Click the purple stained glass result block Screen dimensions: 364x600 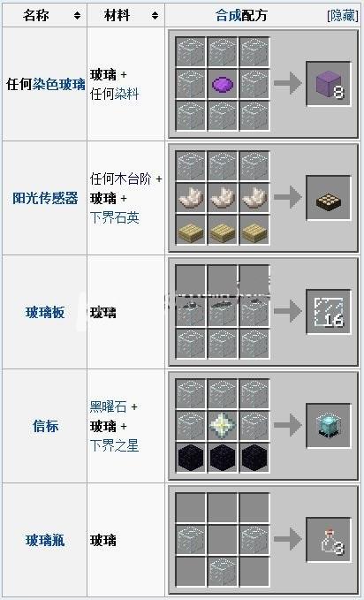pyautogui.click(x=329, y=83)
